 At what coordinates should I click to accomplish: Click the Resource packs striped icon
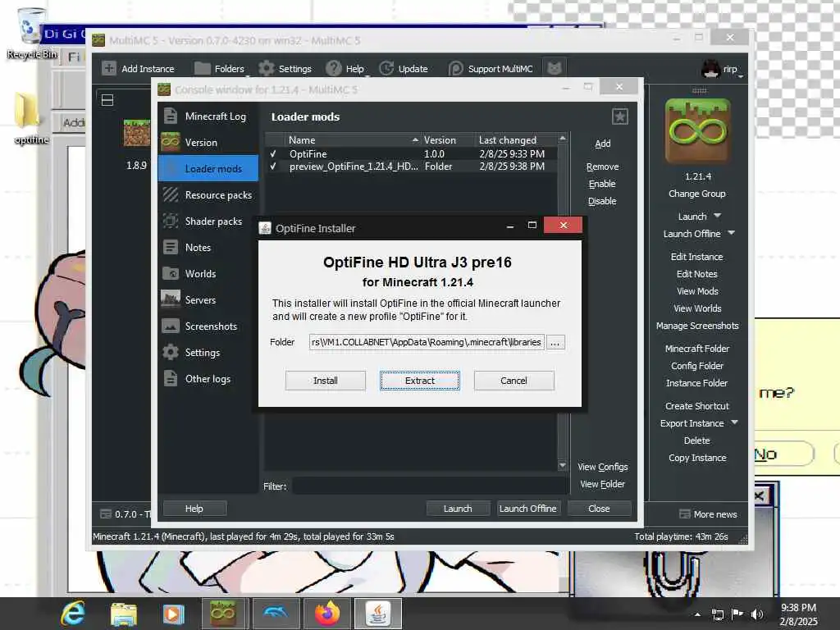pyautogui.click(x=171, y=194)
